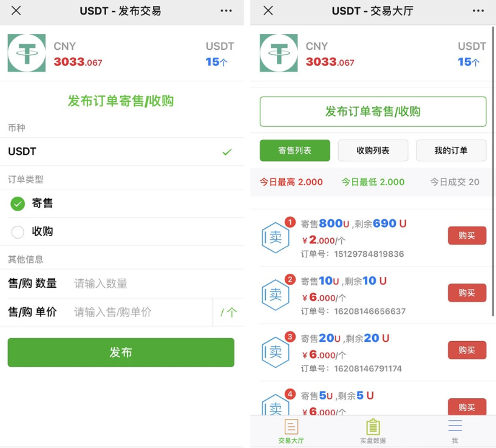Tap USDT 15个 count on 交易大厅 page

pos(469,62)
